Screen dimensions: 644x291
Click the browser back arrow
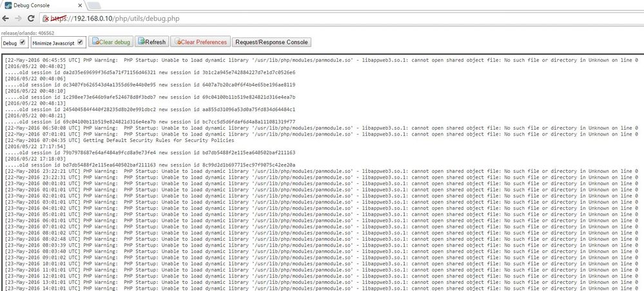[6, 19]
